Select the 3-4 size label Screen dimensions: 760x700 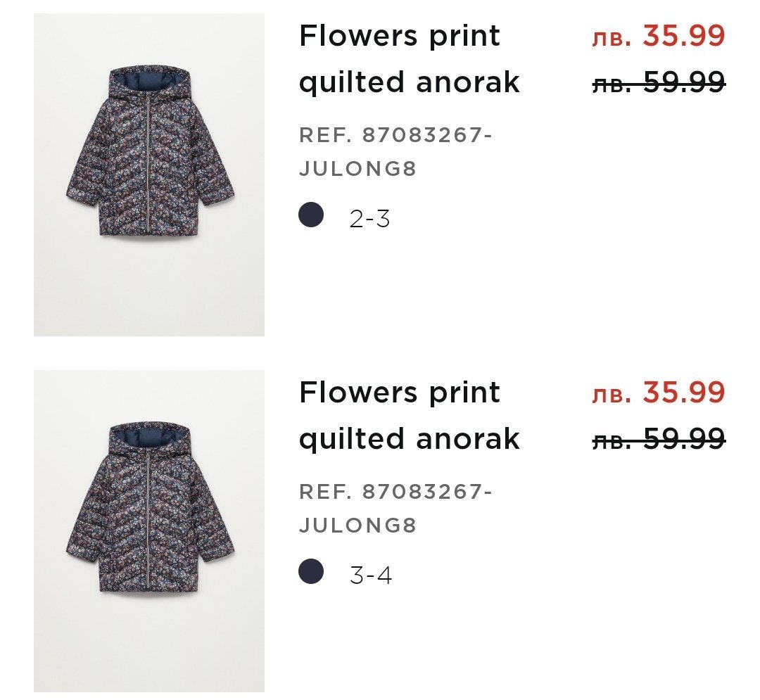371,576
